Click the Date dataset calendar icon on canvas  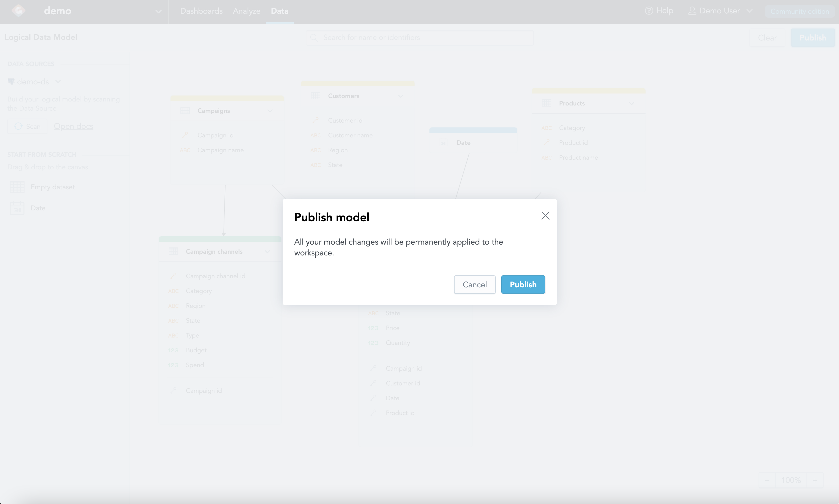pyautogui.click(x=443, y=143)
